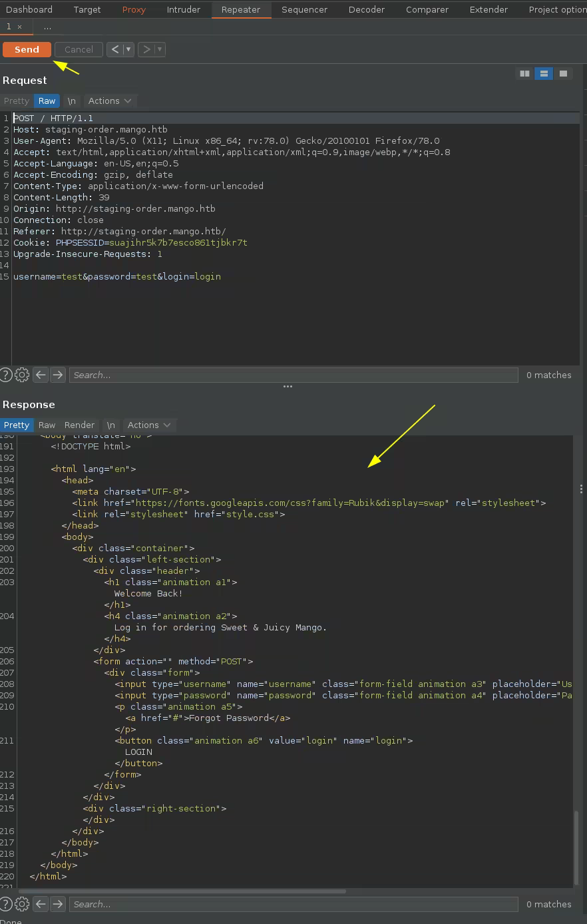Switch to top-bottom split layout
Viewport: 587px width, 924px height.
(x=544, y=73)
